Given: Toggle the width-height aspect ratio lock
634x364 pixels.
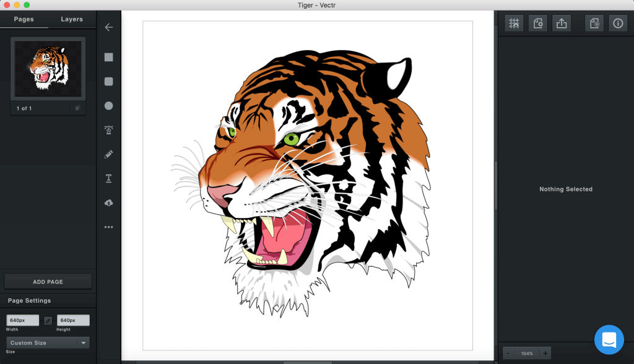Looking at the screenshot, I should coord(48,321).
